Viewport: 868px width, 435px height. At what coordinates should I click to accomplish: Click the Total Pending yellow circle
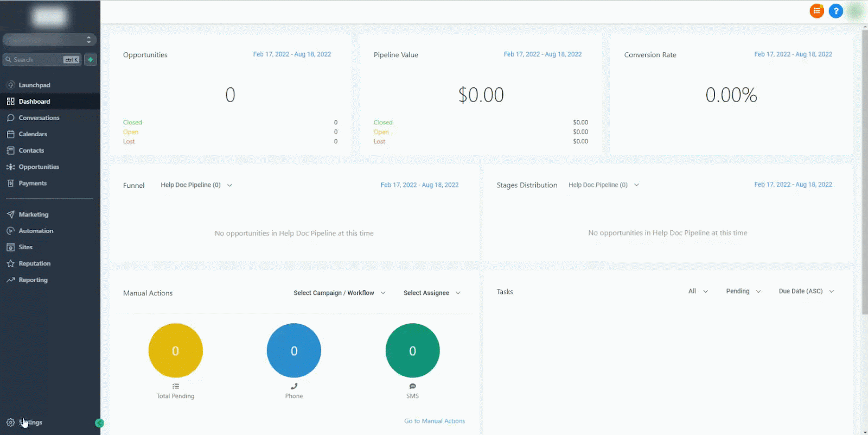click(176, 350)
